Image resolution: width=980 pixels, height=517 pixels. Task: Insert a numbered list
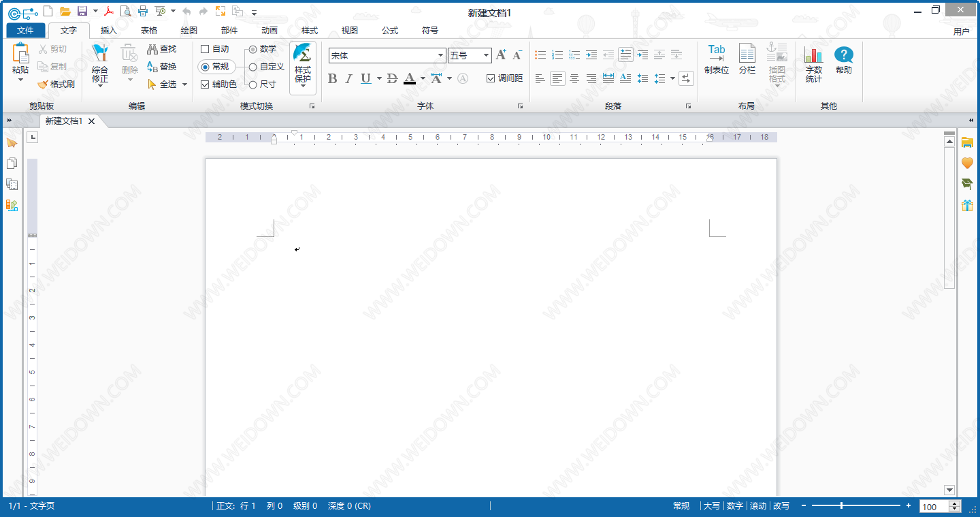pos(557,55)
